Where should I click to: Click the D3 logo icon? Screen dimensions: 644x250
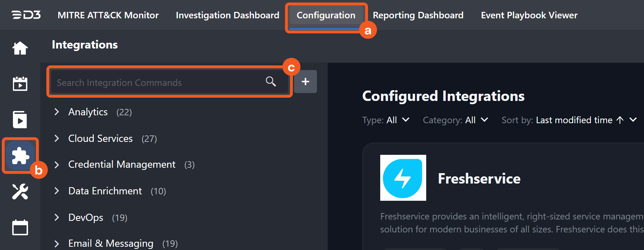pos(26,15)
